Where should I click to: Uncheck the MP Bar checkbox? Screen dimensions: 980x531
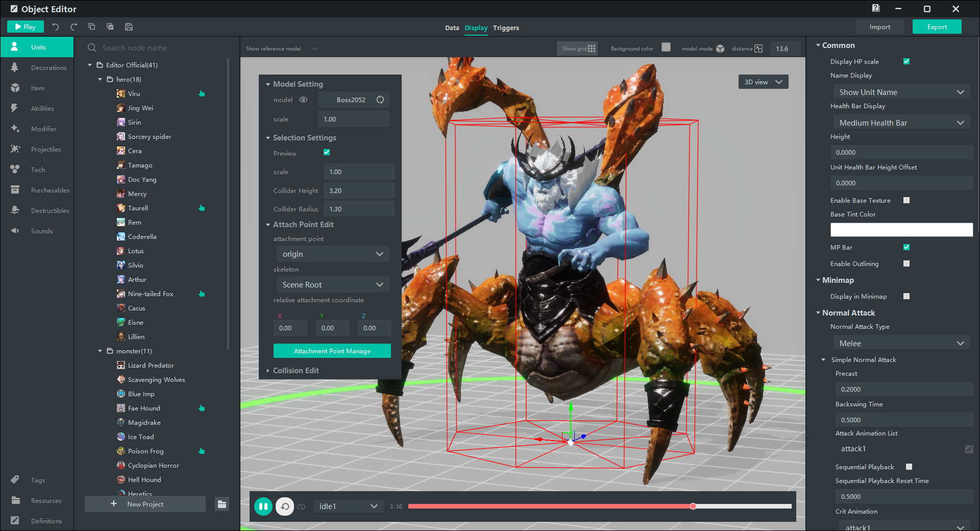click(906, 247)
